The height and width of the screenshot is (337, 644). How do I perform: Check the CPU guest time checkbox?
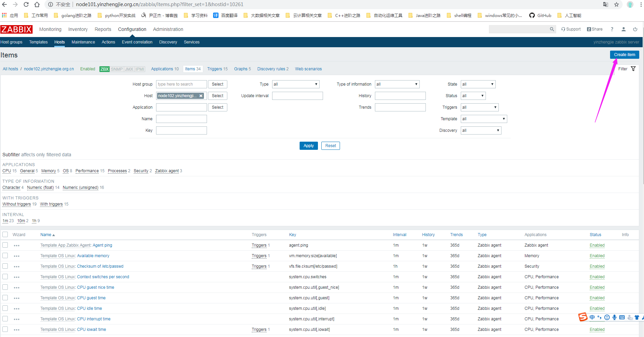tap(5, 298)
